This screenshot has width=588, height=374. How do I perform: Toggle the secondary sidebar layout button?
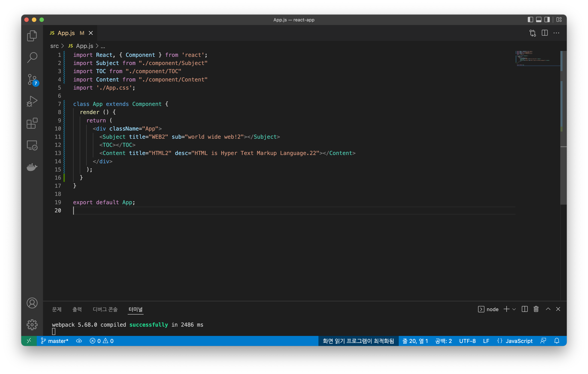(x=547, y=20)
